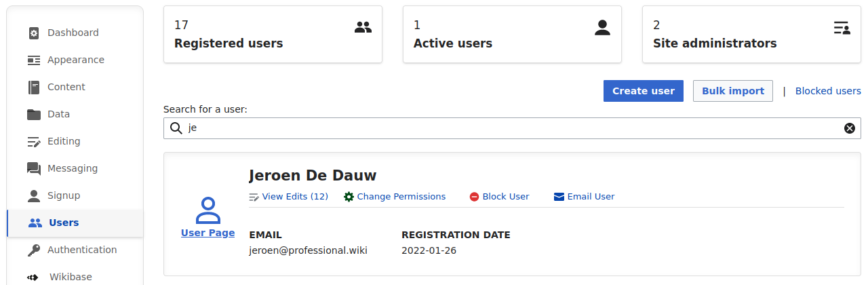The image size is (868, 285).
Task: Click the Change Permissions gear icon
Action: point(349,197)
